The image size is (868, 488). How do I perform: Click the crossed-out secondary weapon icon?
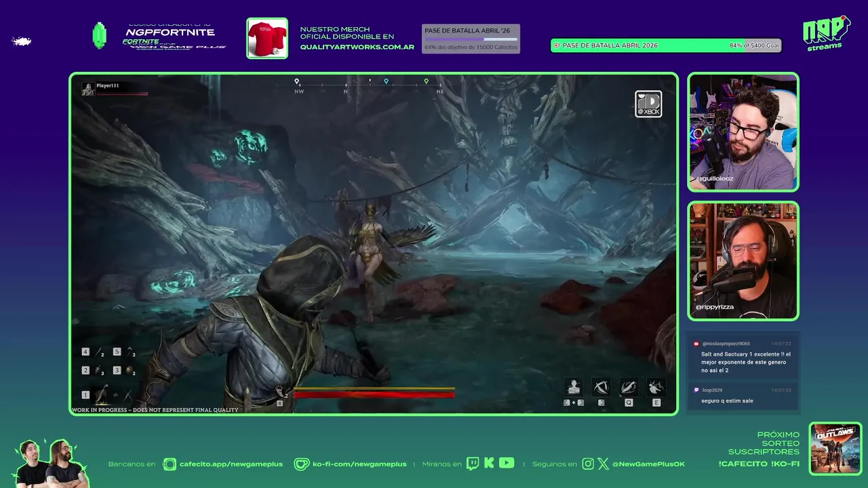127,394
